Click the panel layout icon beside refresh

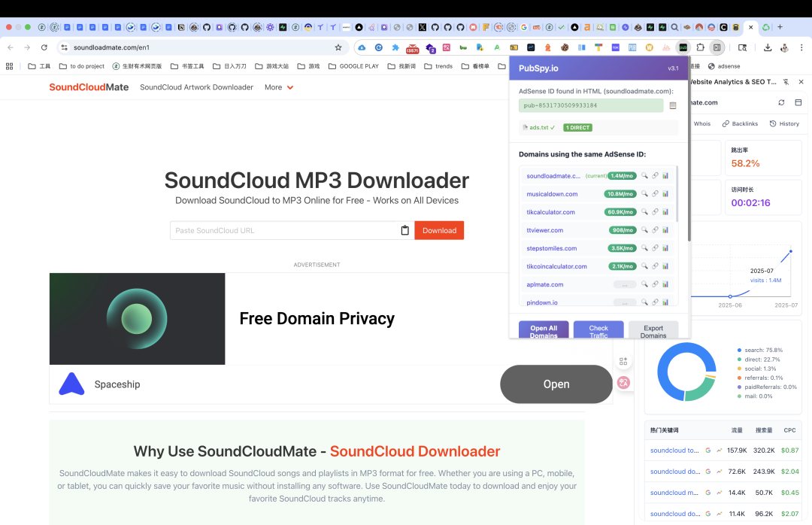tap(798, 102)
